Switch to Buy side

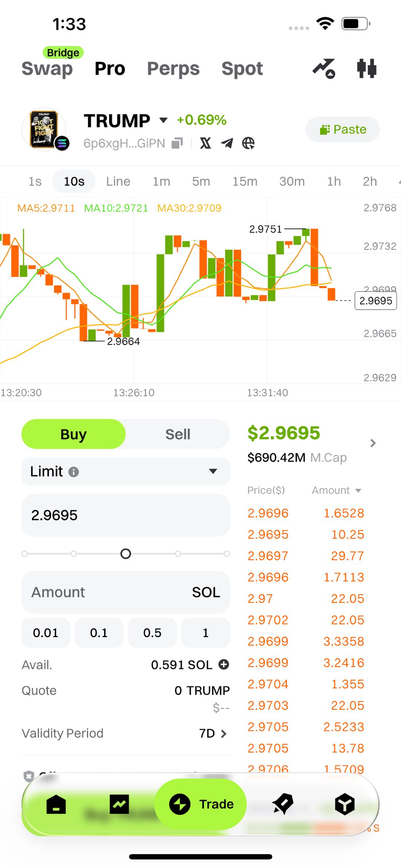coord(74,434)
